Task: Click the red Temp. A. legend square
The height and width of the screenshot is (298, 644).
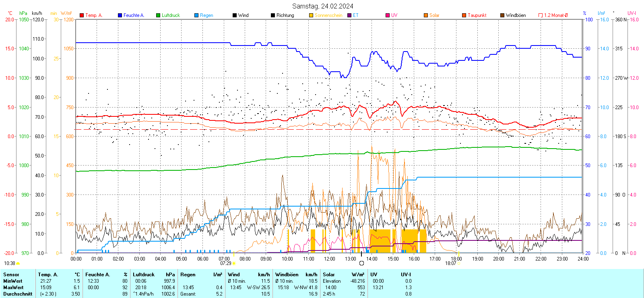Action: pyautogui.click(x=82, y=15)
